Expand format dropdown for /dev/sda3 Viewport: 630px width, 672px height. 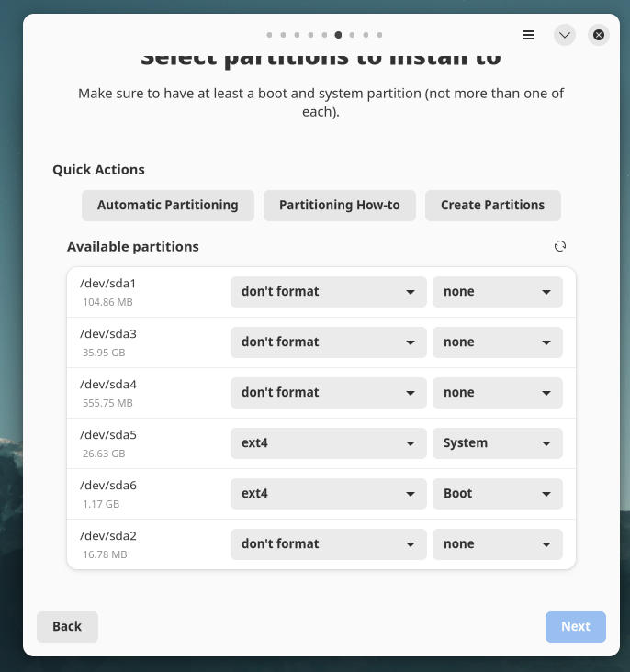click(328, 342)
